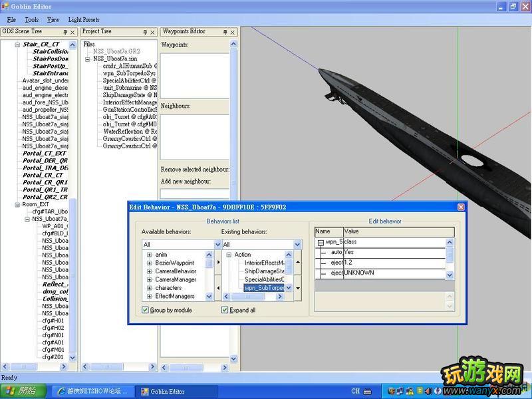Toggle the Group by module checkbox
The image size is (532, 399).
146,311
